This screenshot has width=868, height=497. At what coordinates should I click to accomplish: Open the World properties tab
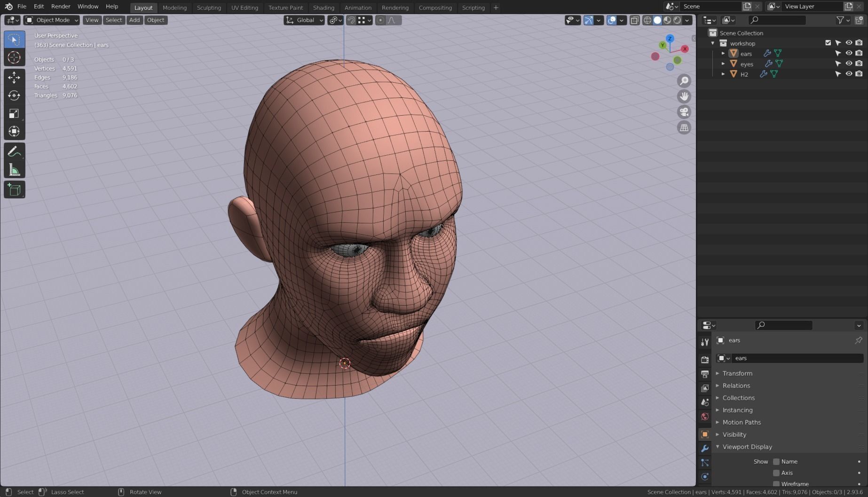click(704, 417)
